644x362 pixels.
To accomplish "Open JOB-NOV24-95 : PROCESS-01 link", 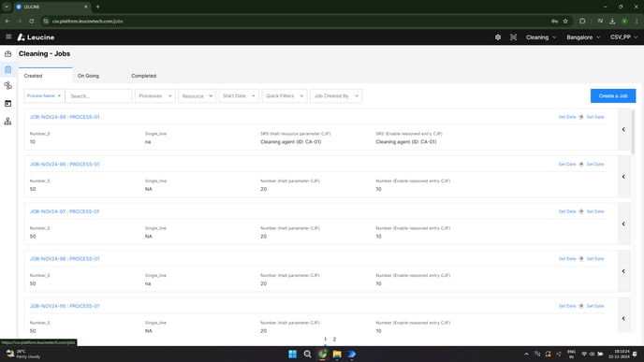I will pos(65,306).
